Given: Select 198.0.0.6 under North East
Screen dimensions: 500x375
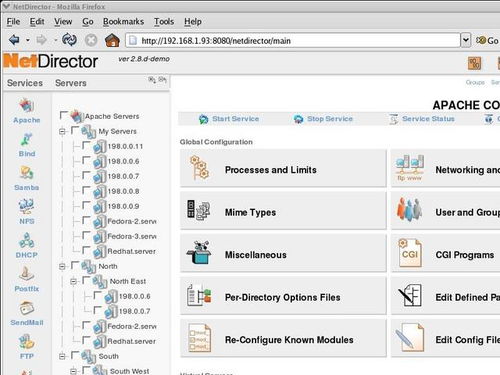Looking at the screenshot, I should coord(134,296).
